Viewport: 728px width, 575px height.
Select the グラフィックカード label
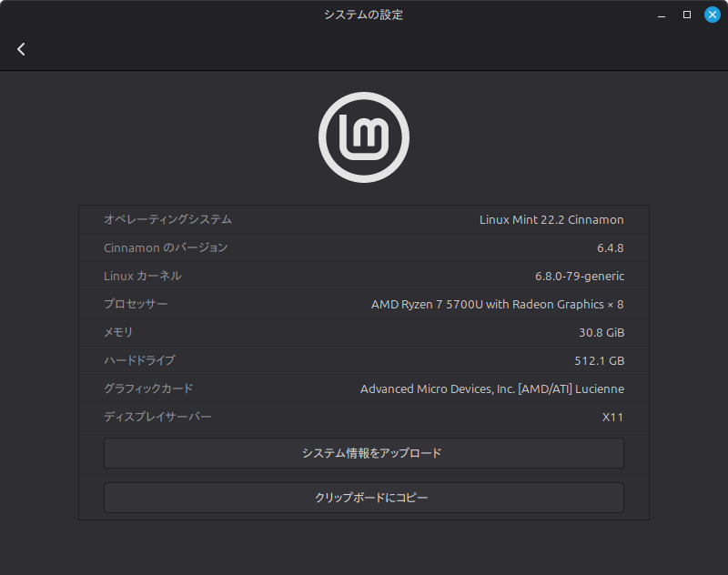coord(148,388)
